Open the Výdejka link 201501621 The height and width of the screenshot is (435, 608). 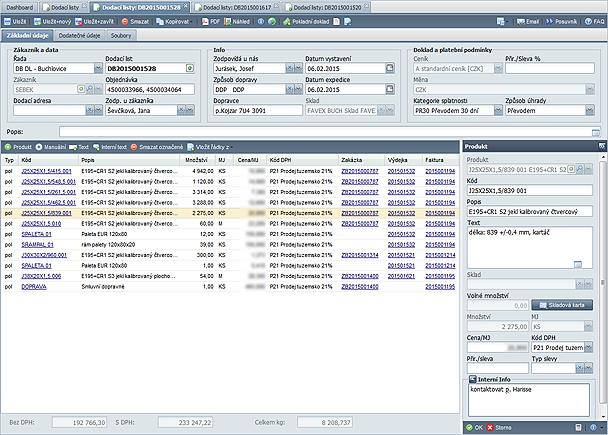401,276
